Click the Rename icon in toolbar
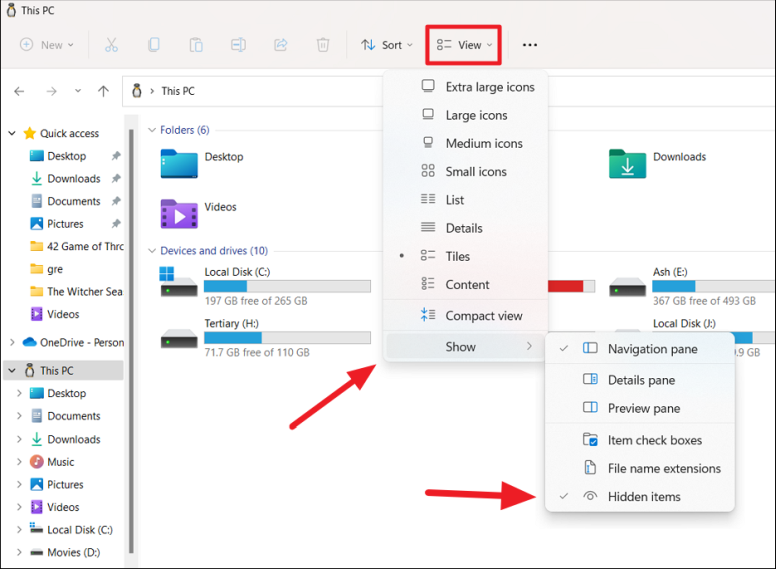776x569 pixels. pyautogui.click(x=239, y=45)
